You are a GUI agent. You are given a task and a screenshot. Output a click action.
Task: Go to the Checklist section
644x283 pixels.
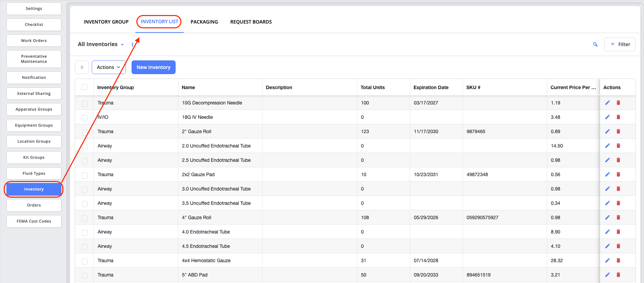point(34,25)
